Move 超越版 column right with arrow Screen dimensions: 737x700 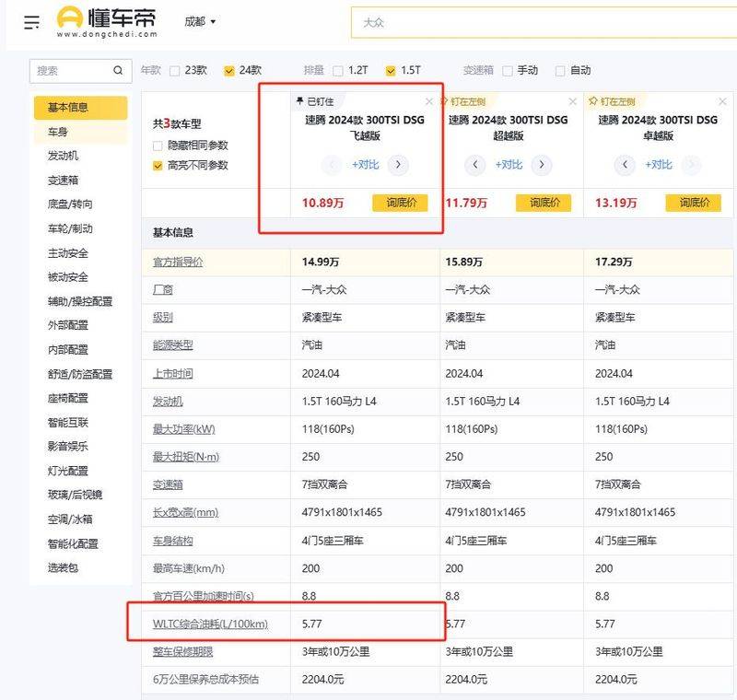click(x=542, y=165)
